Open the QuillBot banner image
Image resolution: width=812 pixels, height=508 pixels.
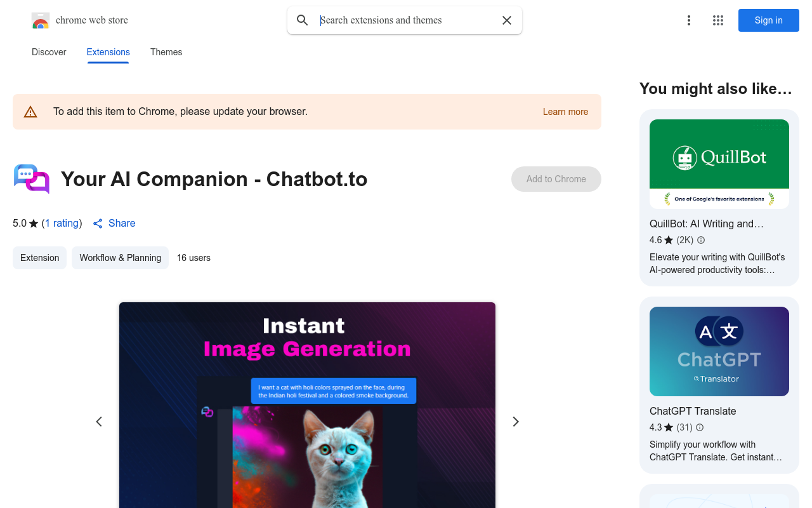pyautogui.click(x=719, y=164)
